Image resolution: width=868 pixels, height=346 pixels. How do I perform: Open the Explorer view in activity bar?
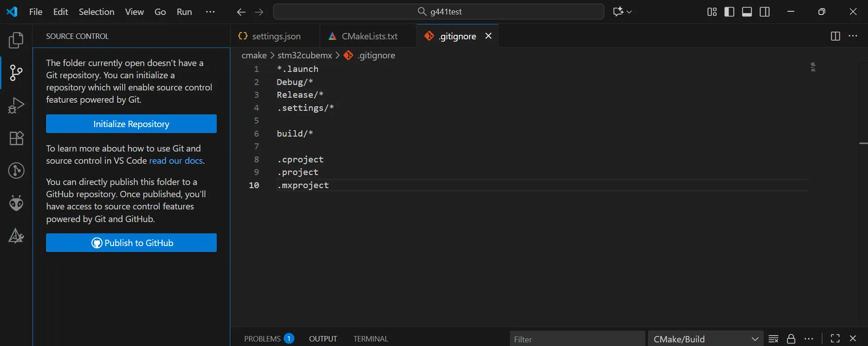point(16,40)
